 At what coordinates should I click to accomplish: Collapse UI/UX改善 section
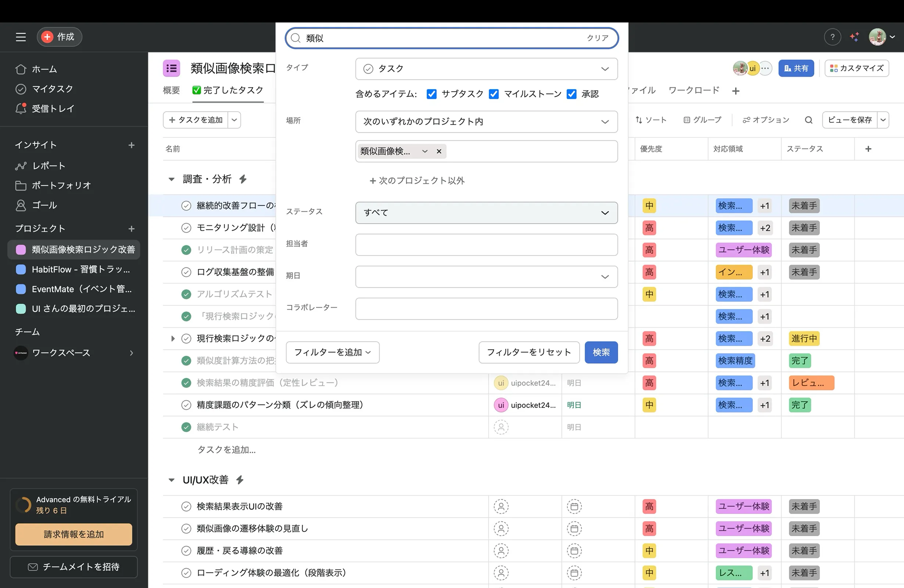tap(171, 480)
